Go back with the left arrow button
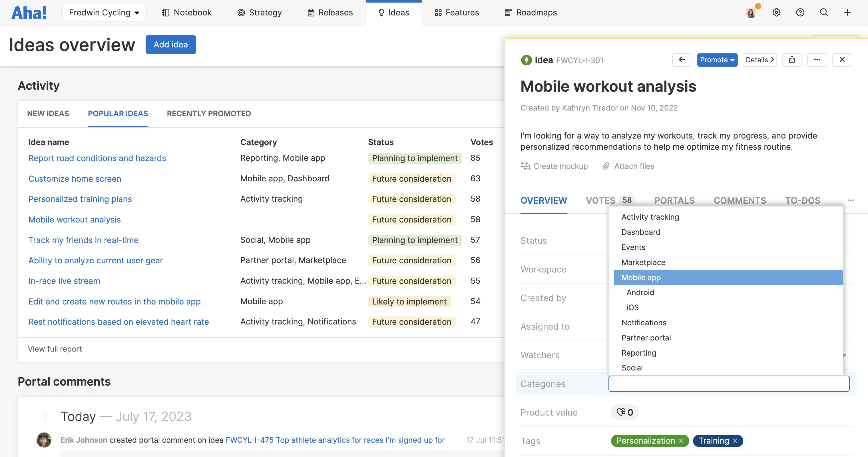The height and width of the screenshot is (457, 868). (x=682, y=60)
